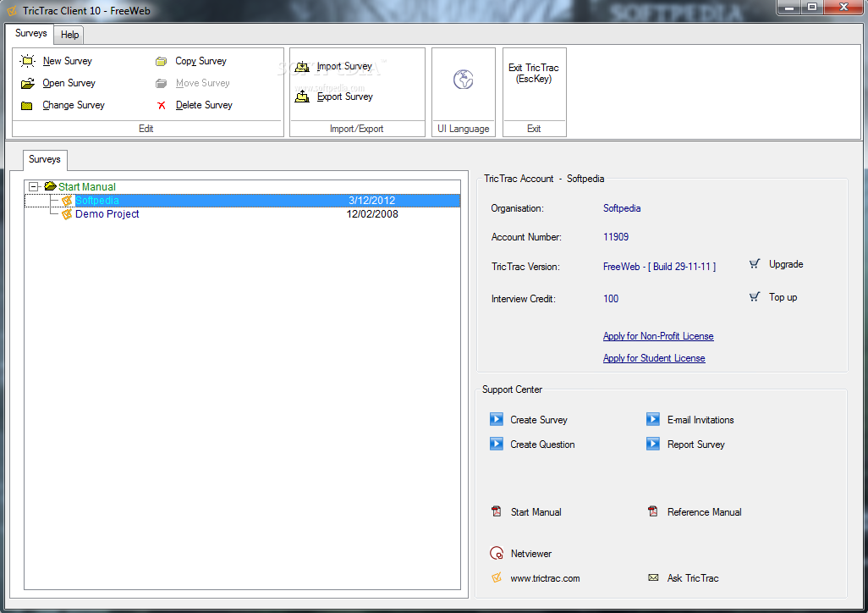Click account number 11909

coord(616,237)
